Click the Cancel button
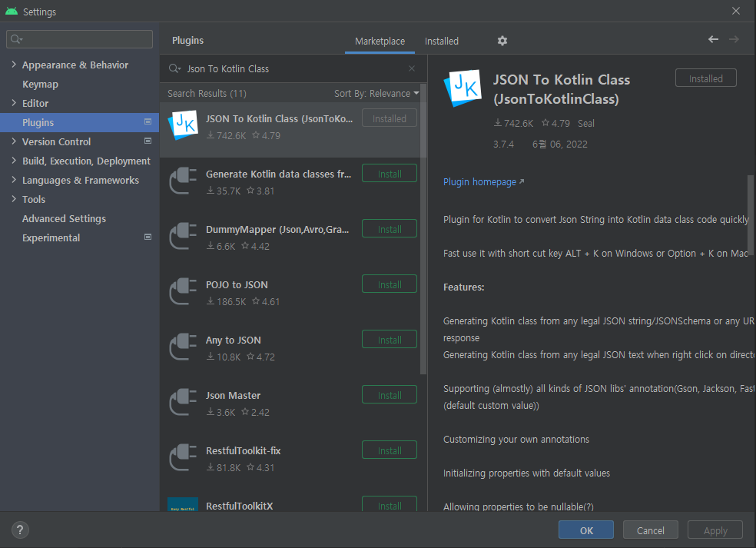The width and height of the screenshot is (756, 548). pyautogui.click(x=651, y=530)
